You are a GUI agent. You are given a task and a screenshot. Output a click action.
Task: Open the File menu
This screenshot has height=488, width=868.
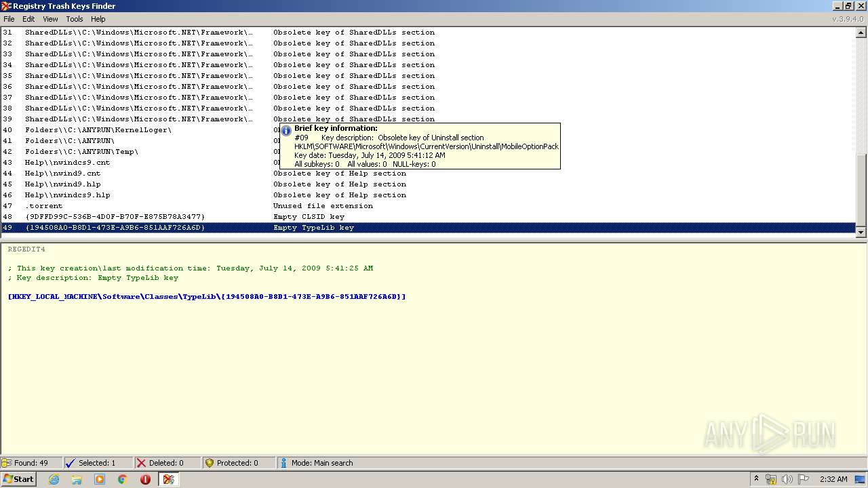tap(9, 19)
